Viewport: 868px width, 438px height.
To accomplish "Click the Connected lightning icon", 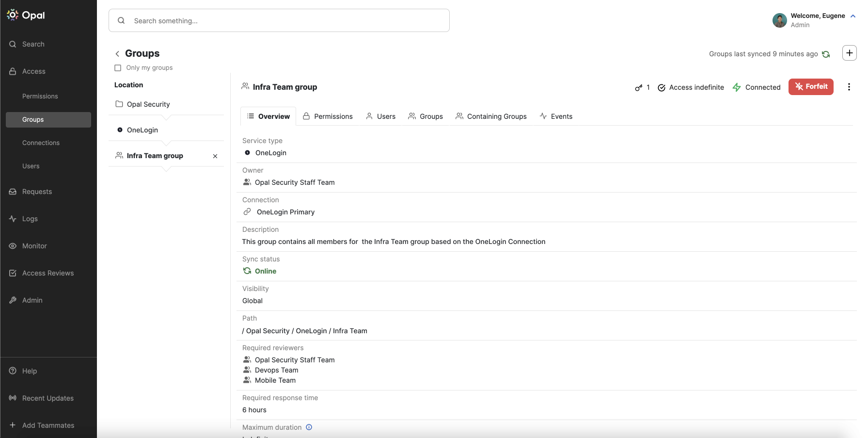I will [737, 87].
